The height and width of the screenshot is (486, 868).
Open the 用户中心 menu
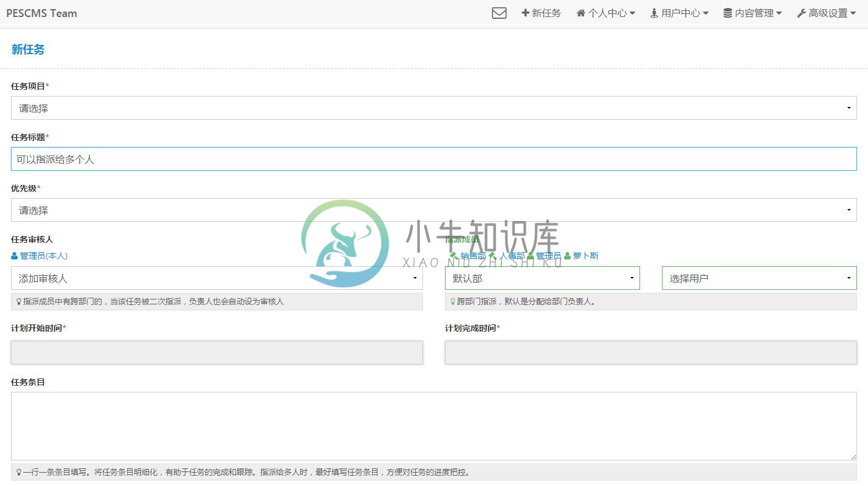coord(679,13)
